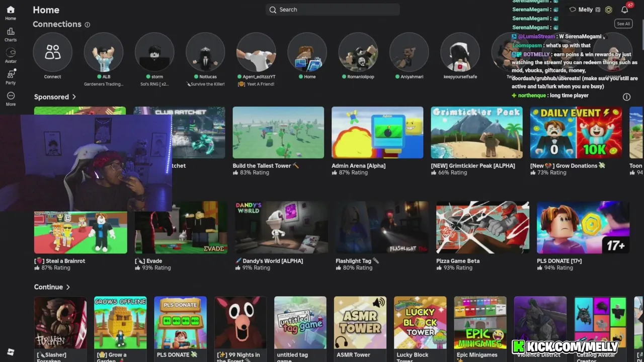Open Admin Arena [Alpha] thumbnail

(x=377, y=132)
